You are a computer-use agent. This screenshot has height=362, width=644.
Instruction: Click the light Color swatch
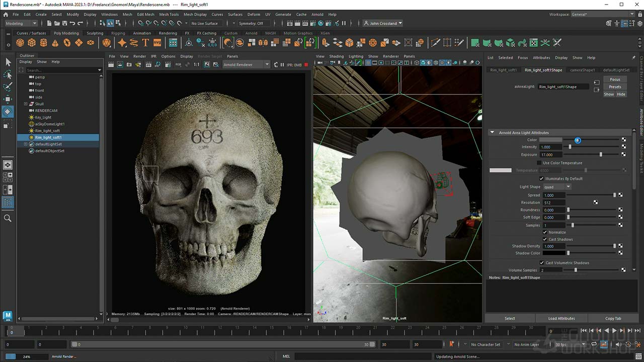(550, 140)
